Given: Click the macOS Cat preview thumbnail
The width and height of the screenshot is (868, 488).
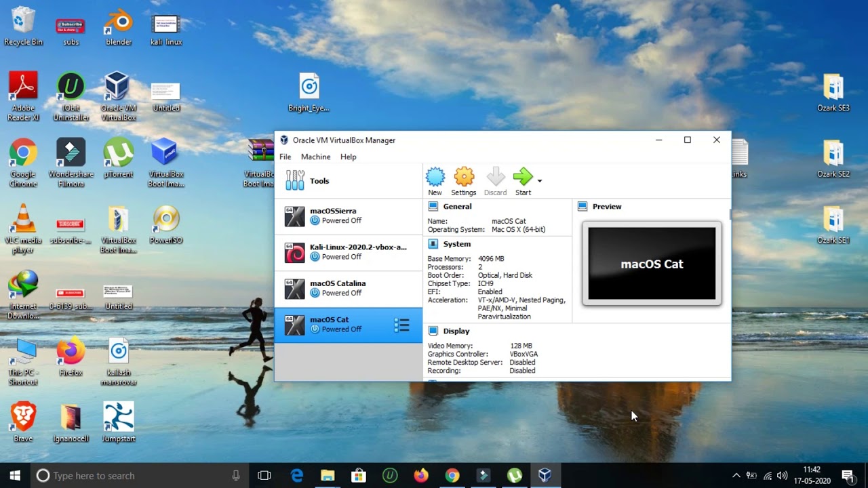Looking at the screenshot, I should 652,264.
